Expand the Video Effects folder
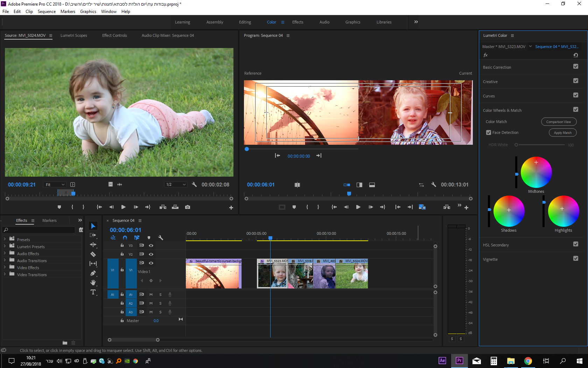The height and width of the screenshot is (368, 588). pyautogui.click(x=5, y=268)
